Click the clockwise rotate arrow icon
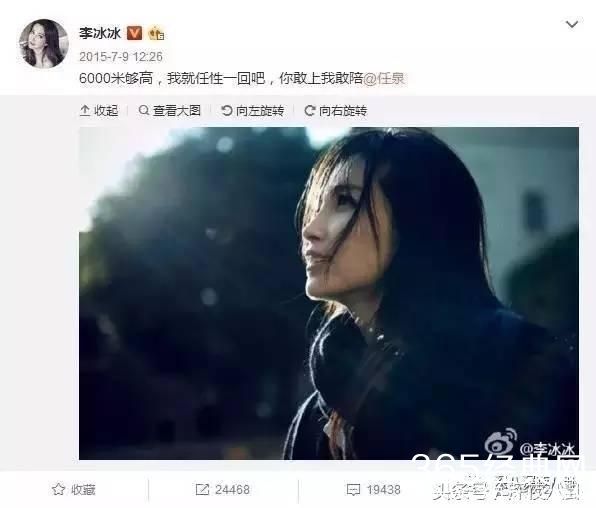This screenshot has width=596, height=508. (310, 111)
